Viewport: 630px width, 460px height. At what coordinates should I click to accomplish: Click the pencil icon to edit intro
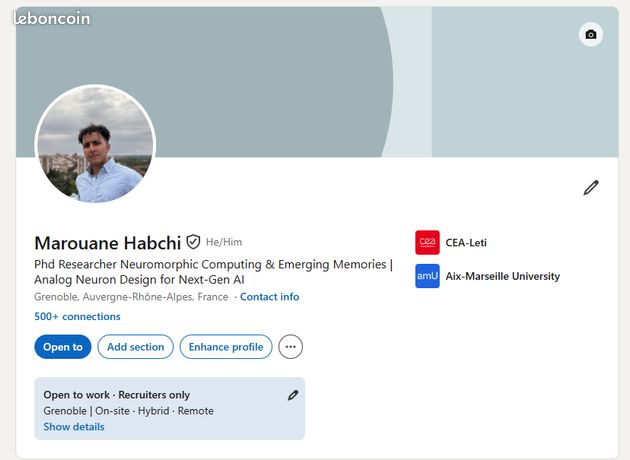point(591,188)
